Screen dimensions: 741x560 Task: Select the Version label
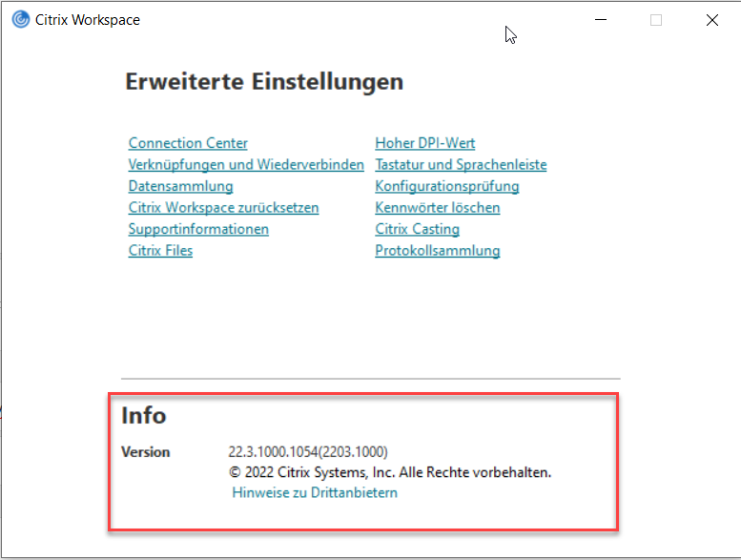point(146,452)
